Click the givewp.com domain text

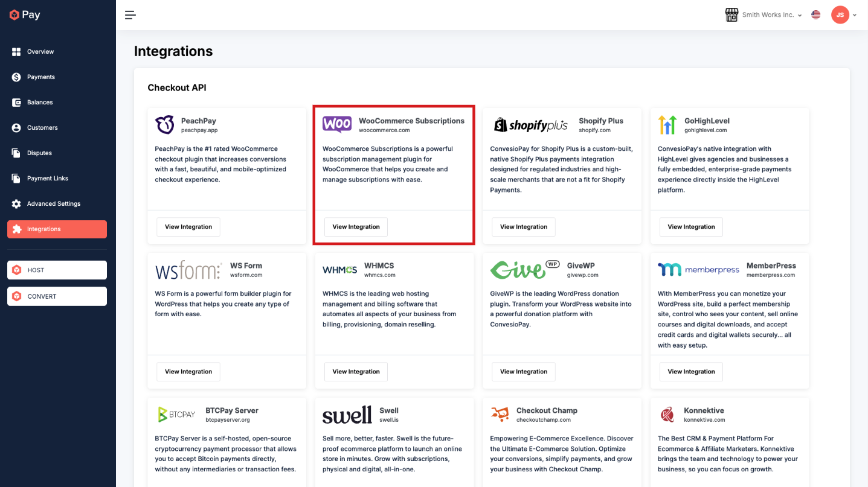pos(583,275)
